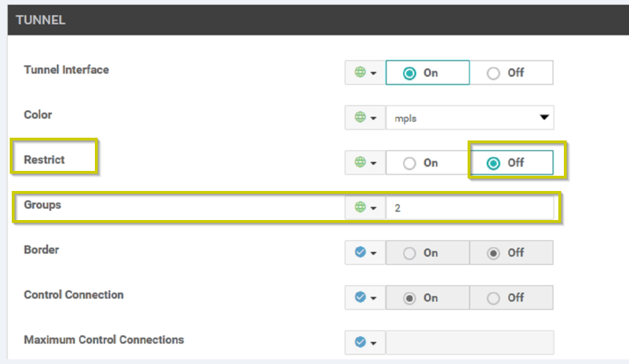
Task: Turn Restrict On
Action: [x=427, y=163]
